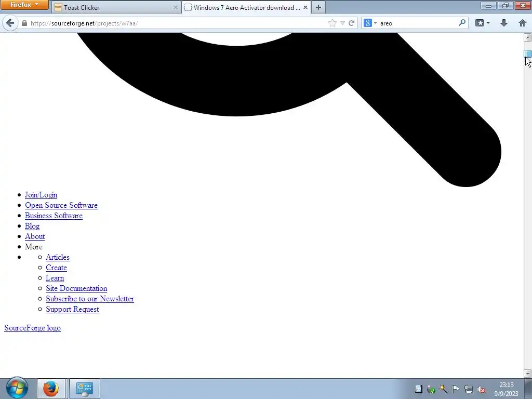The height and width of the screenshot is (399, 532).
Task: Open the network tray icon
Action: (x=469, y=389)
